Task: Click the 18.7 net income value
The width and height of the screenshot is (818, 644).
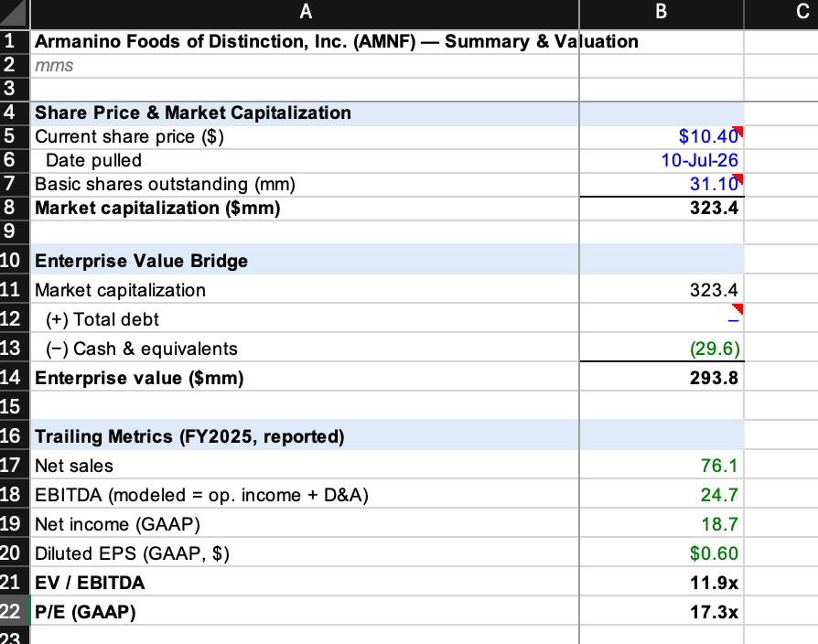Action: point(662,523)
